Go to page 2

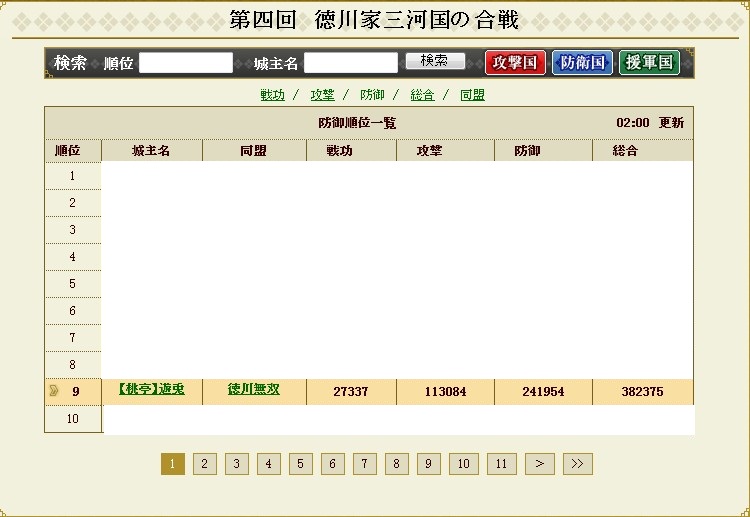[205, 464]
